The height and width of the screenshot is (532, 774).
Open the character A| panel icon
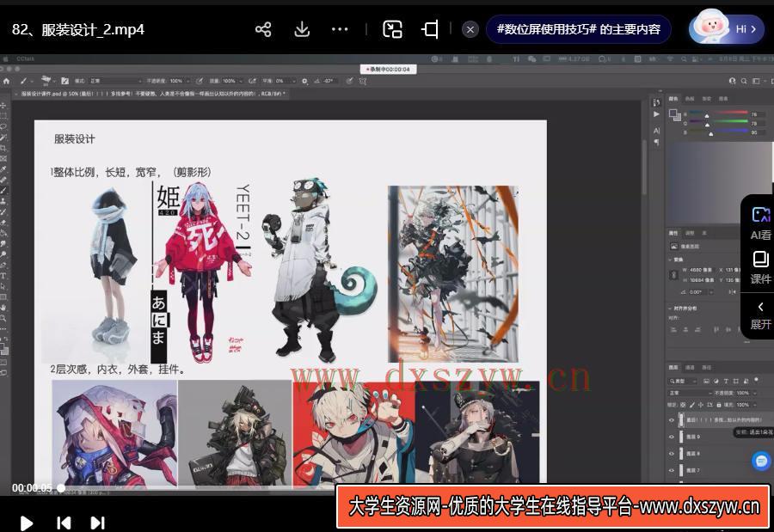coord(656,131)
